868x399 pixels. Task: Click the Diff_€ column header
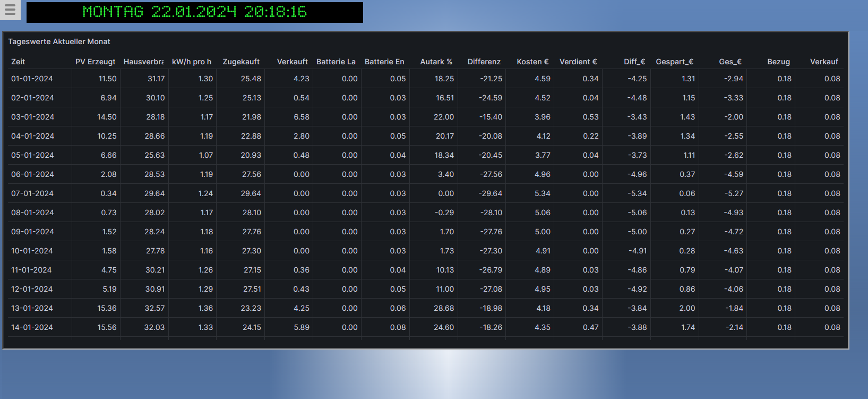pos(634,62)
